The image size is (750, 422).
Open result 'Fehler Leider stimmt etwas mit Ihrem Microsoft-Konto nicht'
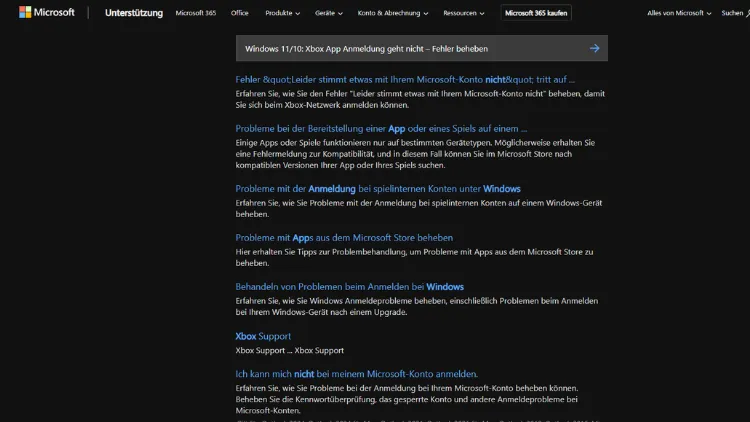click(x=405, y=79)
